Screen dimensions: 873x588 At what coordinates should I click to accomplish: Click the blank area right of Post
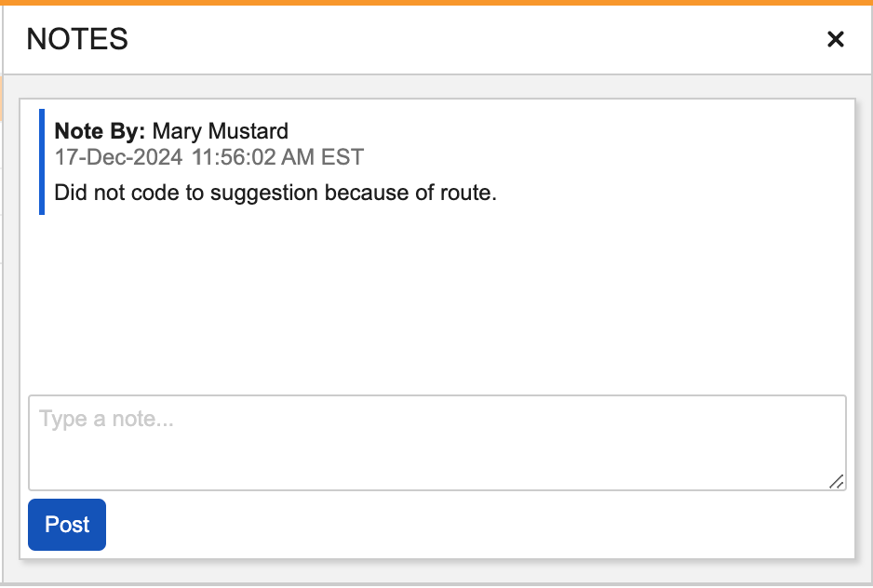[465, 525]
